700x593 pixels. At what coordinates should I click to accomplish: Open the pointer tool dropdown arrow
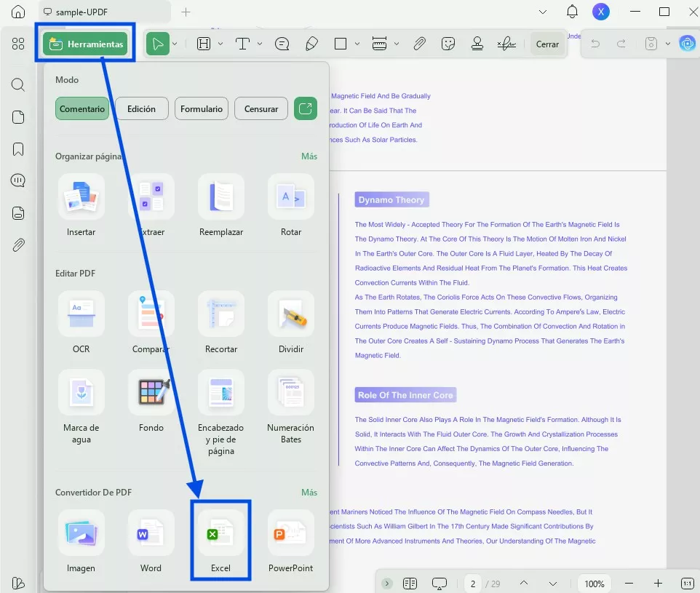175,44
